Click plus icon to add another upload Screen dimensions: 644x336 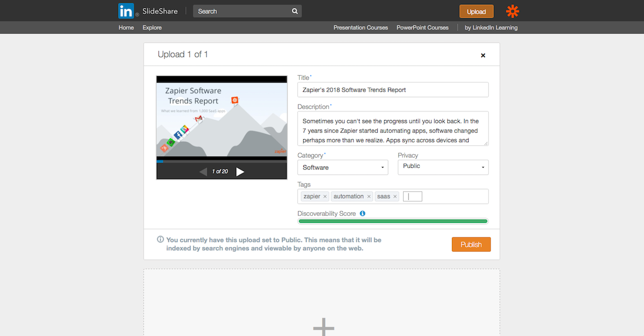point(324,327)
